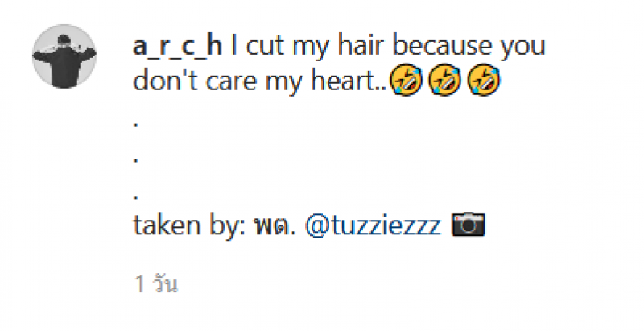
Task: Click the first dot line of the caption
Action: tap(136, 125)
